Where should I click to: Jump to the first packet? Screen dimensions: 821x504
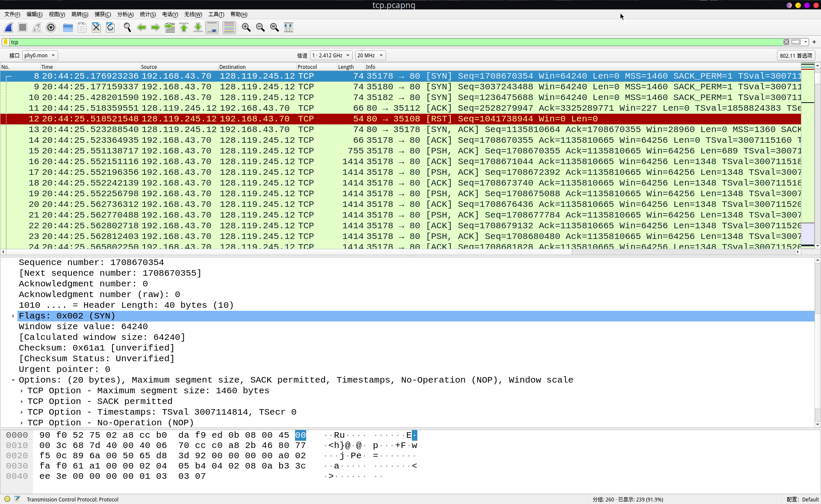click(184, 28)
